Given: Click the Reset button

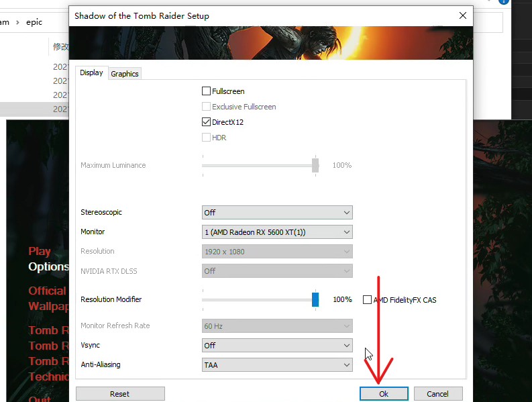Looking at the screenshot, I should [x=120, y=394].
